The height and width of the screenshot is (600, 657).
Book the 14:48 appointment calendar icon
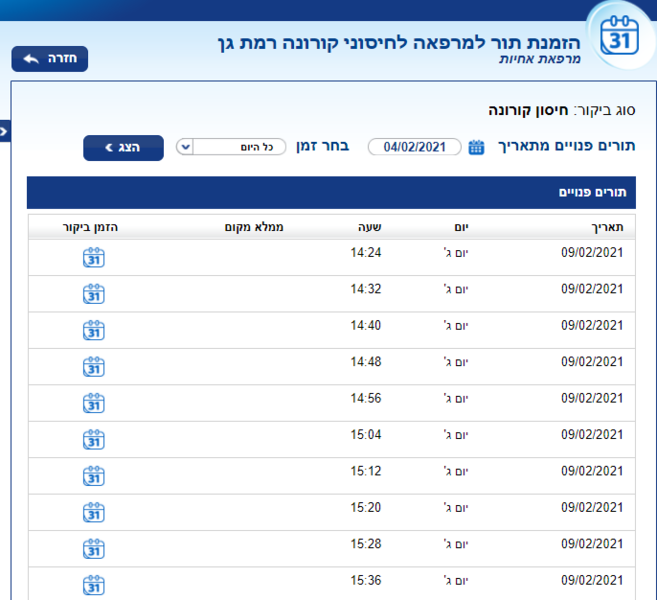[x=93, y=367]
